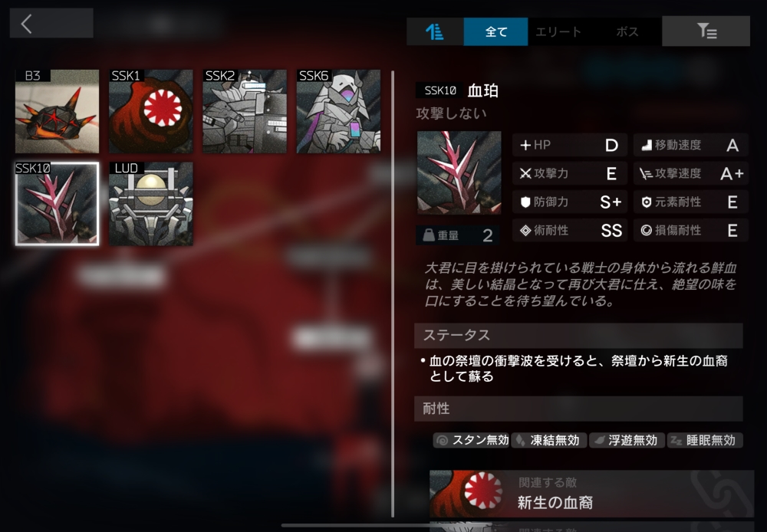Open the filter list icon

pyautogui.click(x=706, y=31)
